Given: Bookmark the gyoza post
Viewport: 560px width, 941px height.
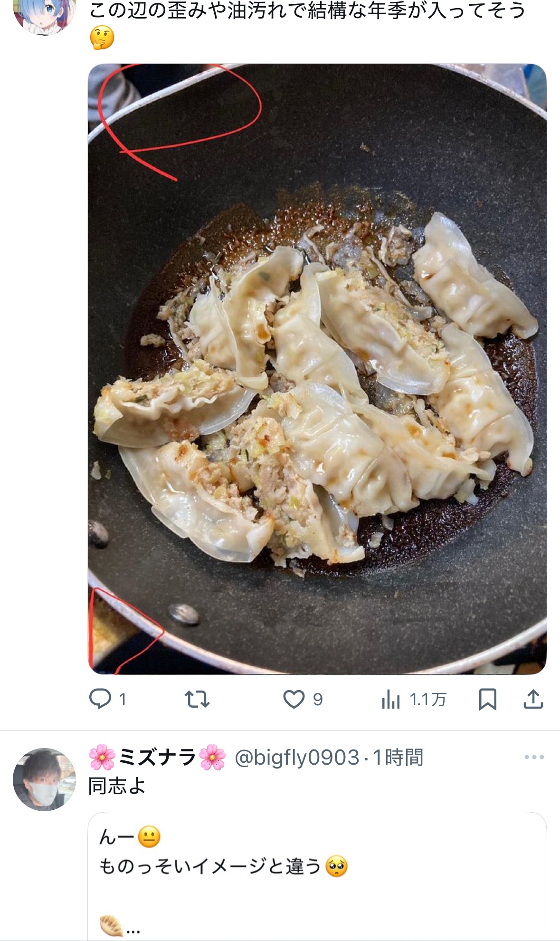Looking at the screenshot, I should pos(487,700).
